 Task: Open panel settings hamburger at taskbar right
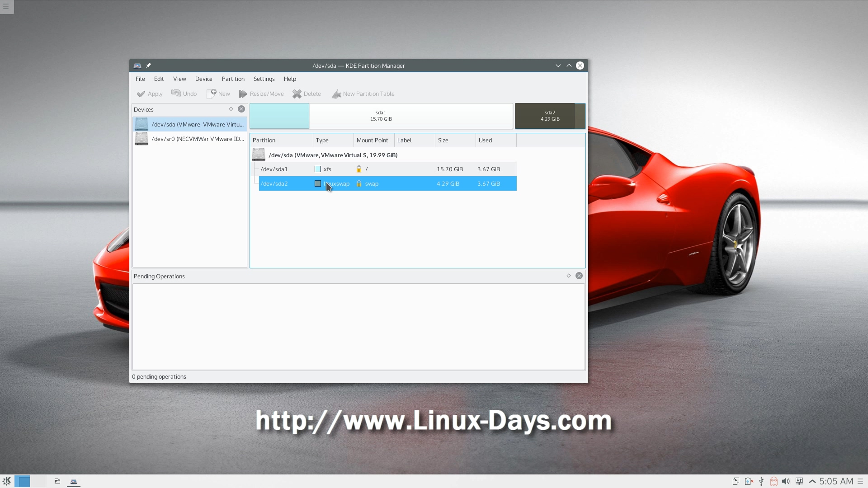click(x=861, y=481)
